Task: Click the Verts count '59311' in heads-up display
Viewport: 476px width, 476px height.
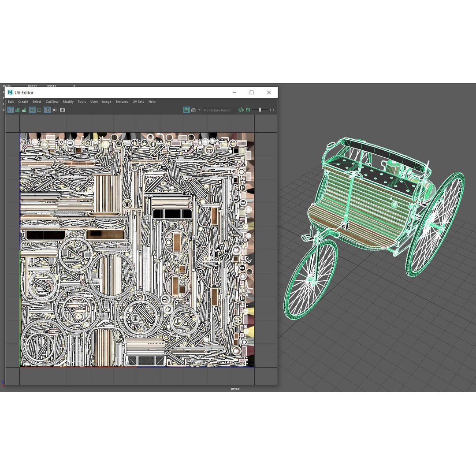Action: pyautogui.click(x=33, y=86)
